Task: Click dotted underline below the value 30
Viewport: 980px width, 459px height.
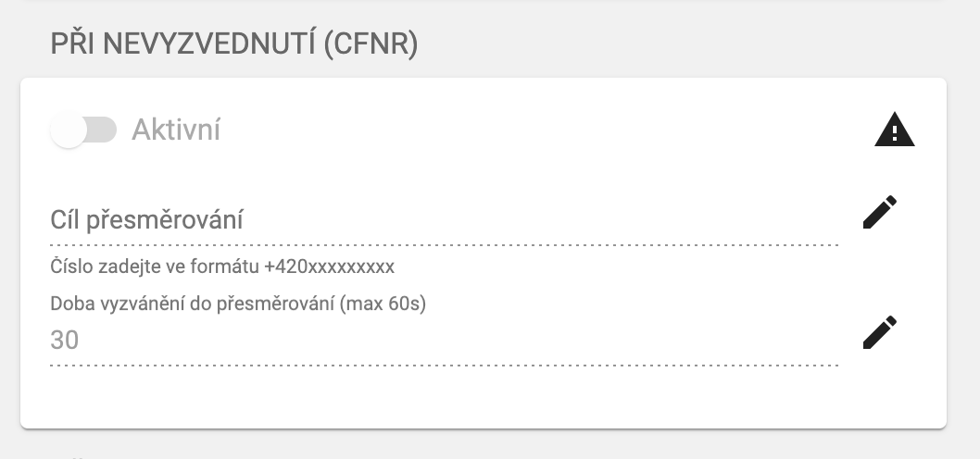Action: click(445, 365)
